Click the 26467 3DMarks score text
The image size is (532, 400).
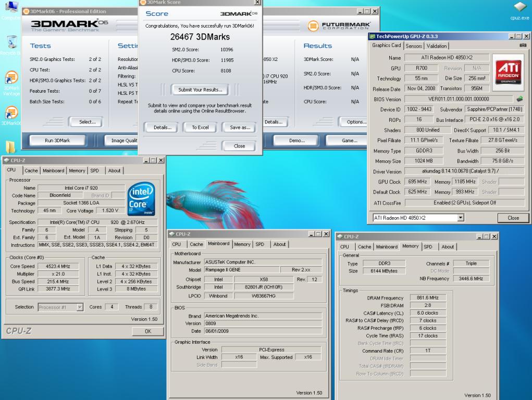tap(200, 36)
